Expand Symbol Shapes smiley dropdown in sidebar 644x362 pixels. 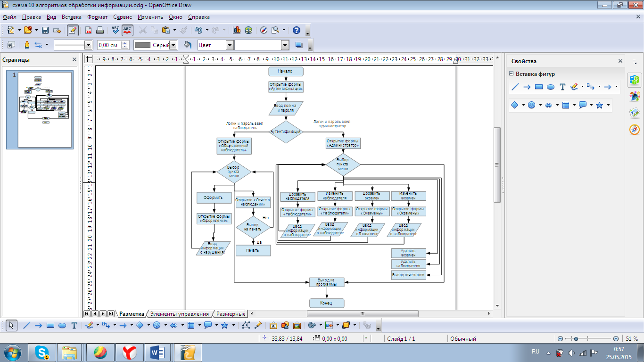tap(540, 105)
